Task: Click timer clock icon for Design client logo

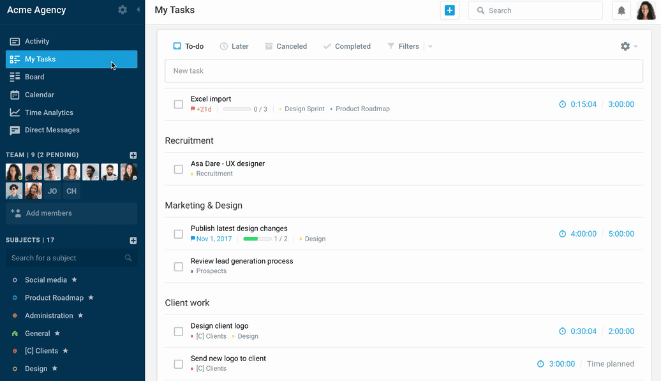Action: pos(562,331)
